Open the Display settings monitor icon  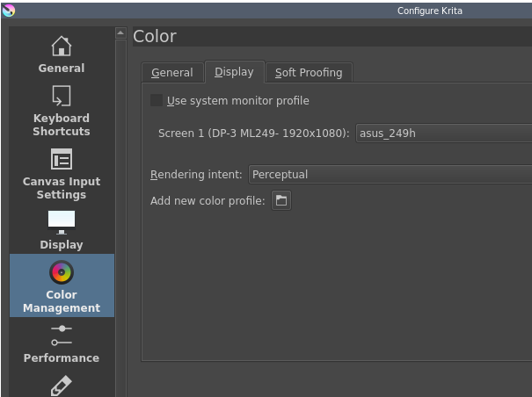click(62, 222)
